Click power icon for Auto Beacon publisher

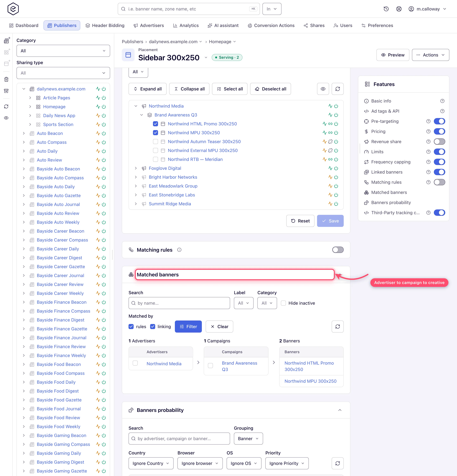(104, 133)
